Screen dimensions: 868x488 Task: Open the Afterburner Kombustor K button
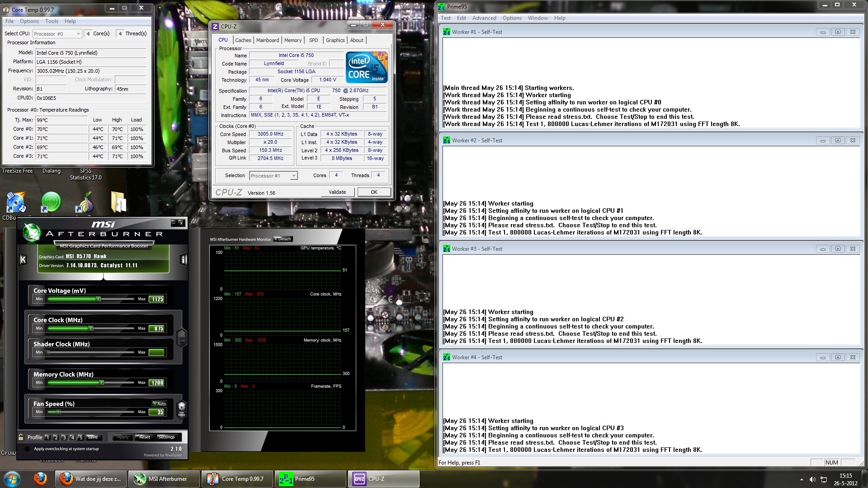[x=23, y=259]
